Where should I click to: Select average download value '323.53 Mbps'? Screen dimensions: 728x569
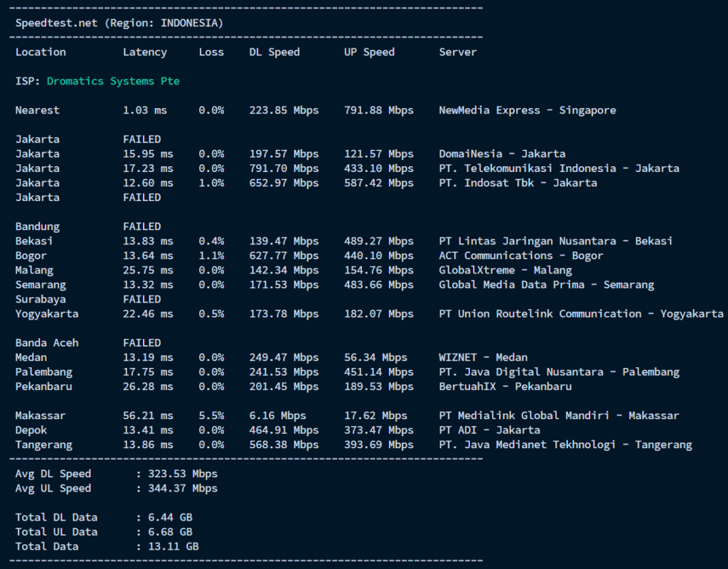click(183, 474)
